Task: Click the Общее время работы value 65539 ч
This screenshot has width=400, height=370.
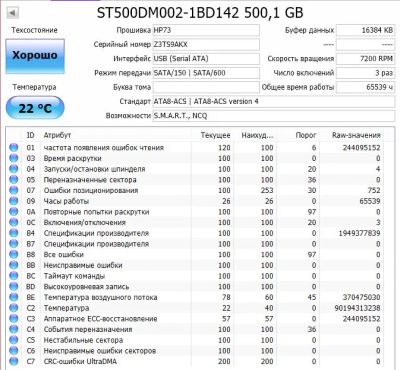Action: pyautogui.click(x=365, y=87)
